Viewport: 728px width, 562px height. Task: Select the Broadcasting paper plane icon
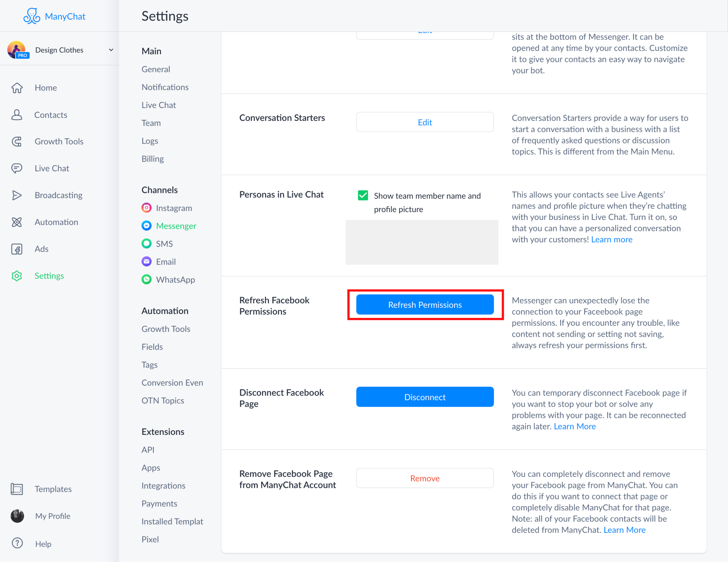pos(17,195)
